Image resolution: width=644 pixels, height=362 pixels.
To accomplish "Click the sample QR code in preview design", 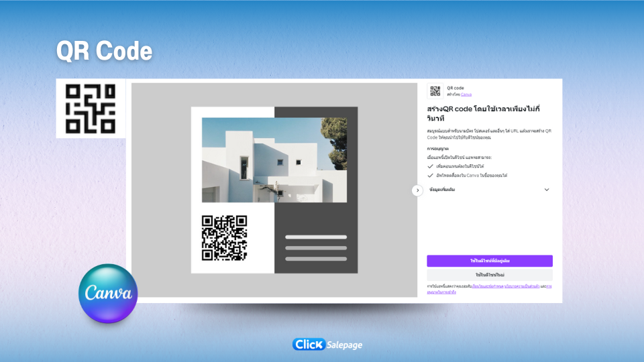I will click(224, 238).
